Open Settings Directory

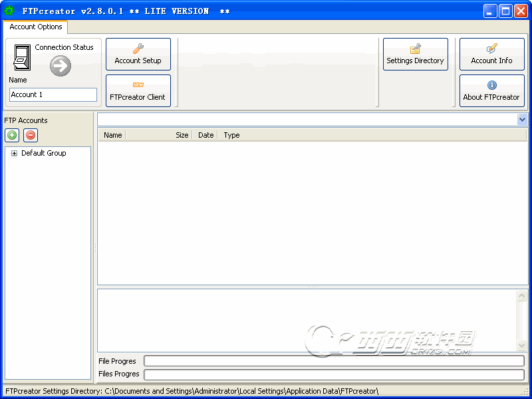[x=415, y=55]
